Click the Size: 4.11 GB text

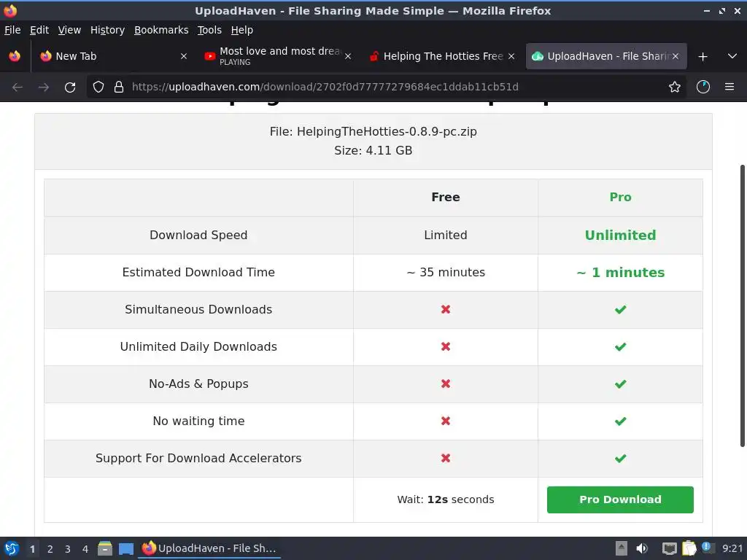pyautogui.click(x=373, y=150)
